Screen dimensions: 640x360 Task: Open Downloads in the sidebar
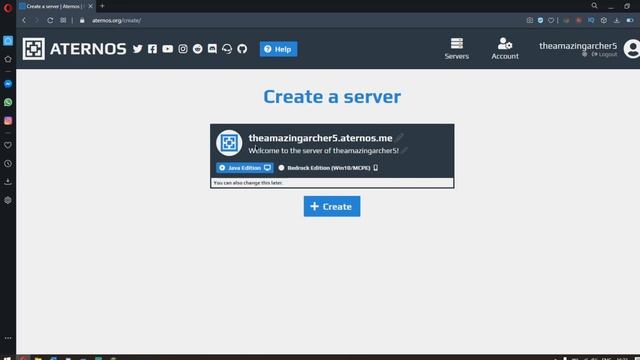coord(8,182)
